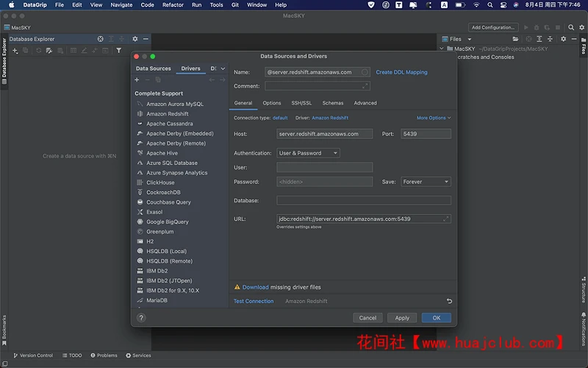Click the open folder icon in Files panel
The image size is (588, 368).
click(x=515, y=39)
